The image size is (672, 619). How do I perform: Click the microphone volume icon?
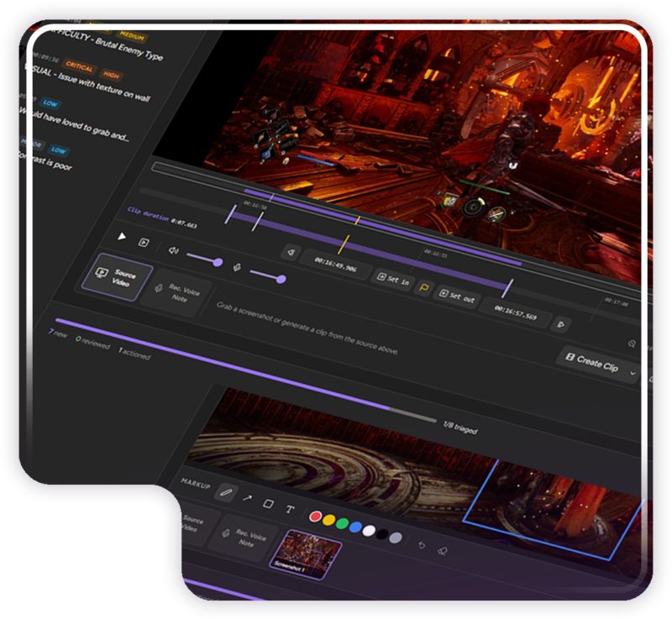click(x=237, y=268)
